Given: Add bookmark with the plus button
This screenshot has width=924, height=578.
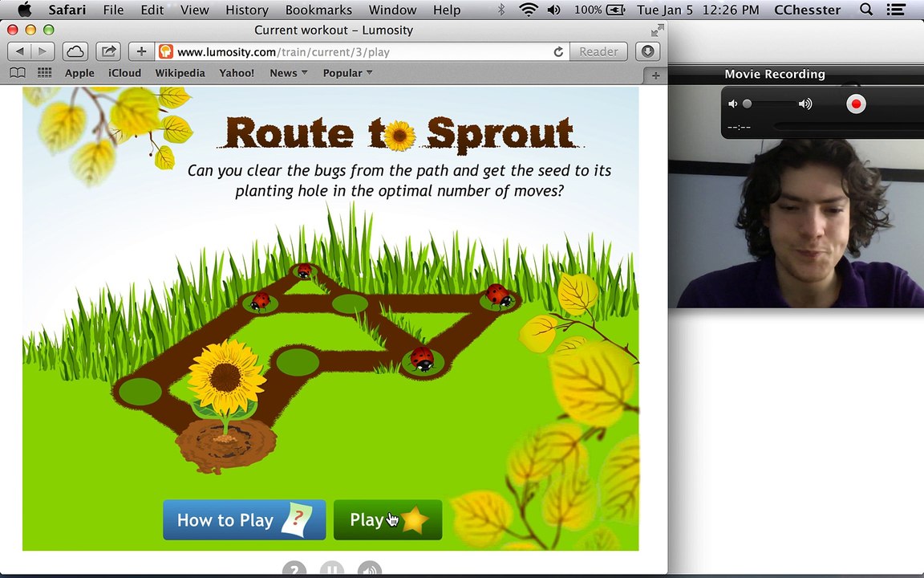Looking at the screenshot, I should point(141,51).
